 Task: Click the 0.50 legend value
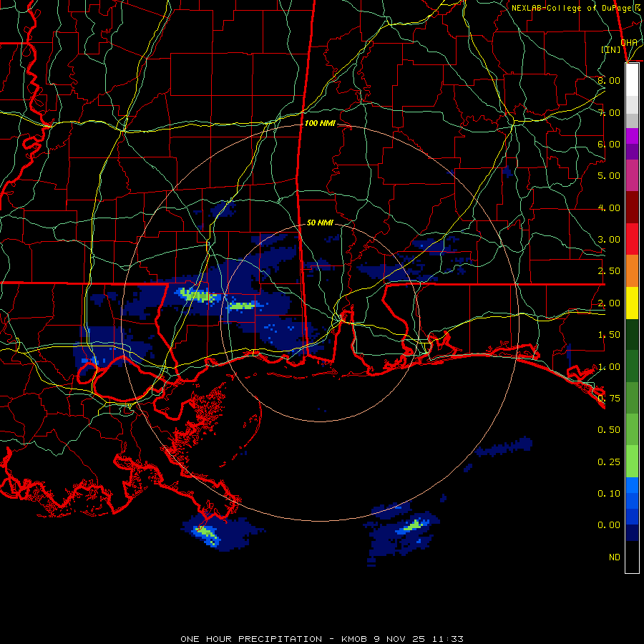[609, 430]
